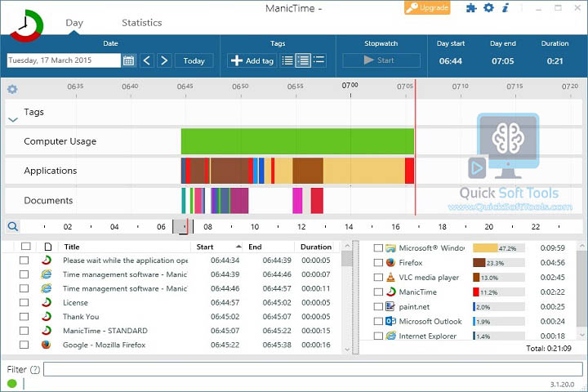588x392 pixels.
Task: Click the date field Tuesday, 17 March 2015
Action: click(x=64, y=60)
